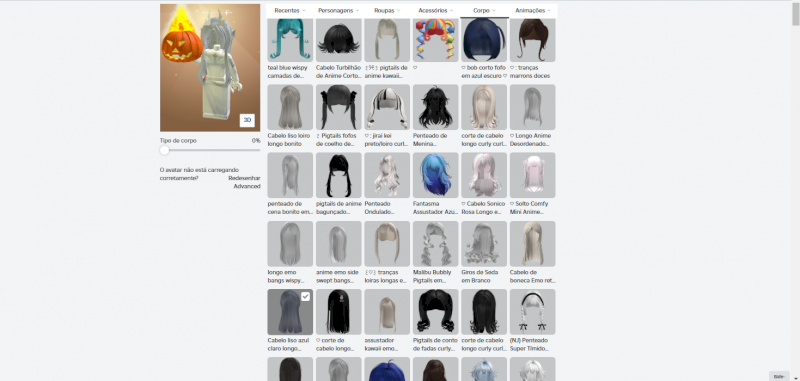Viewport: 800px width, 381px height.
Task: Click the Redesenhar link
Action: (x=244, y=178)
